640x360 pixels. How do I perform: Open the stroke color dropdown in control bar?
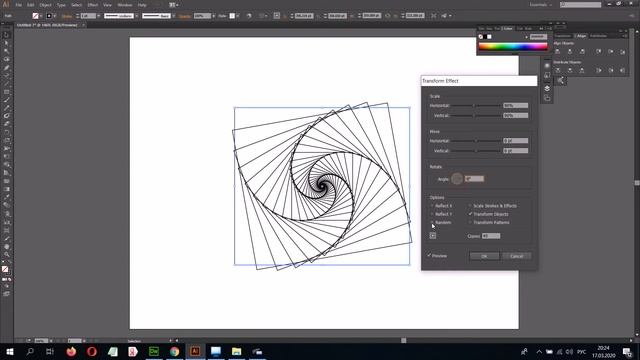tap(55, 16)
